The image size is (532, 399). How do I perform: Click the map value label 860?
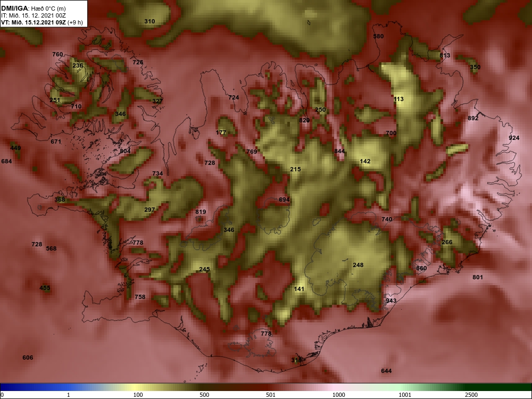[421, 268]
